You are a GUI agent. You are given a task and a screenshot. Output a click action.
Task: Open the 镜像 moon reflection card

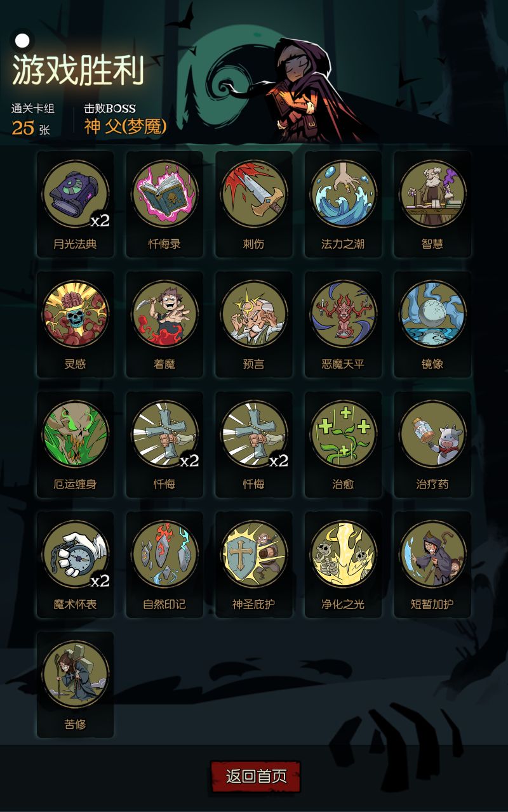click(432, 324)
